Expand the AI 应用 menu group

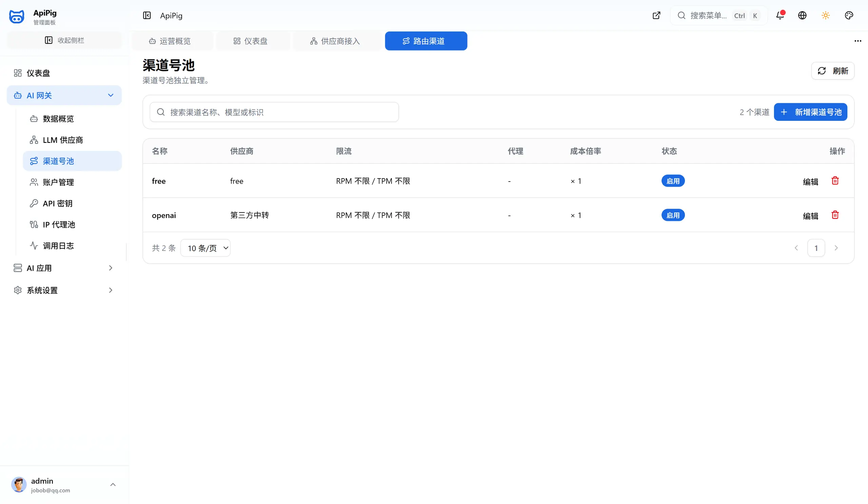point(64,268)
